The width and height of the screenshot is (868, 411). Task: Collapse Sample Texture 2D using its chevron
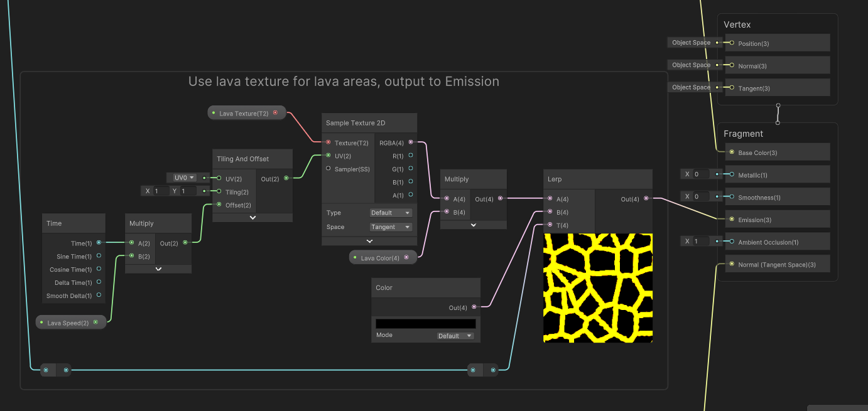(x=369, y=240)
